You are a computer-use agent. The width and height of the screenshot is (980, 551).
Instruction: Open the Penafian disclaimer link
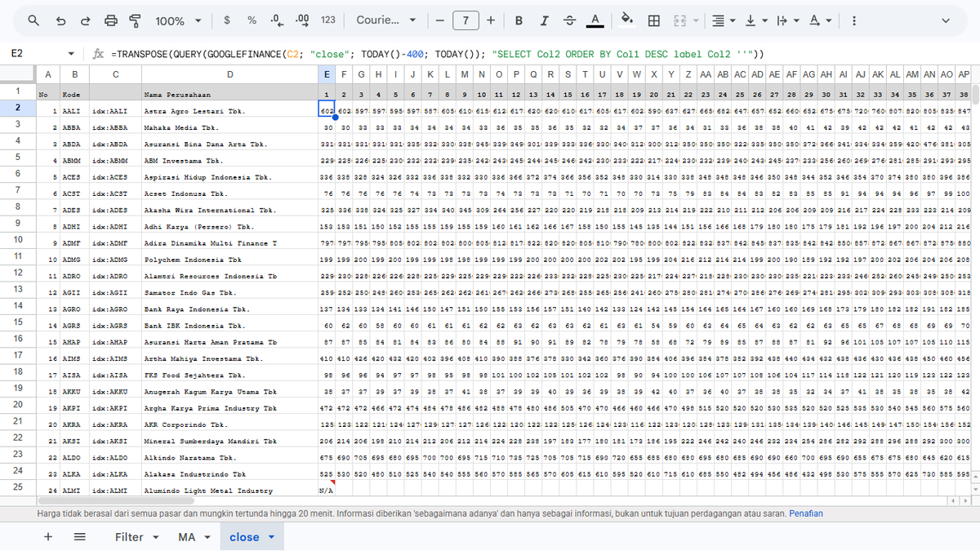tap(806, 513)
